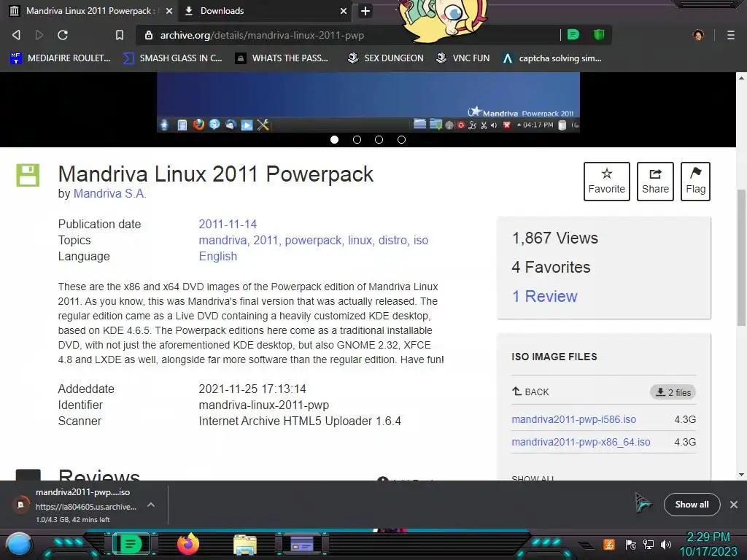Select the Mandriva Linux 2011 Powerpack tab

(90, 11)
